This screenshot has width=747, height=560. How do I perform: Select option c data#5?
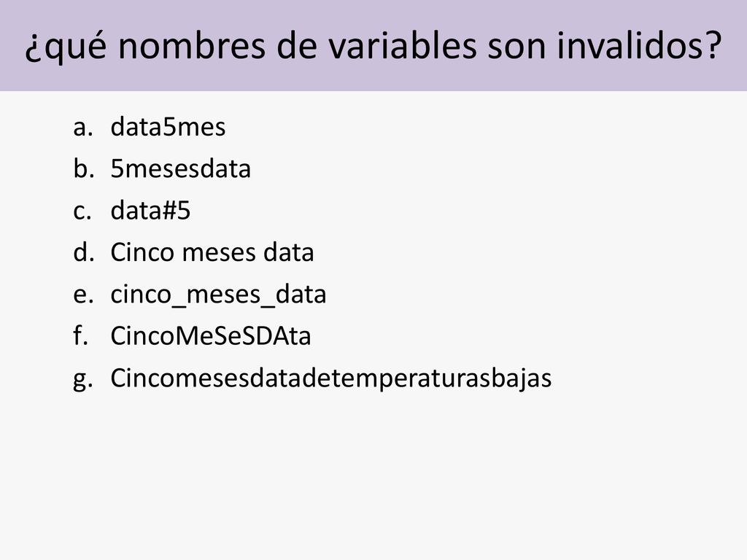(x=150, y=211)
